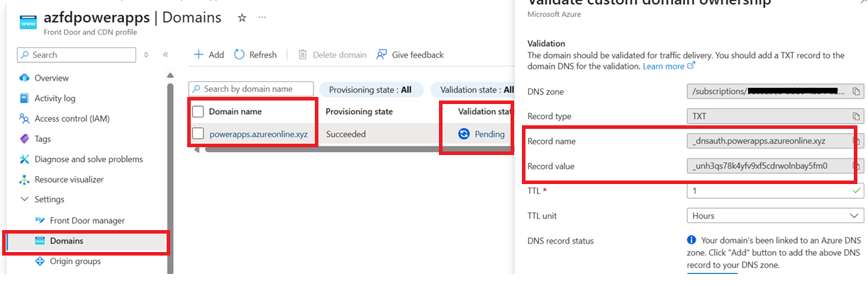Open the ellipsis more options menu
Image resolution: width=868 pixels, height=286 pixels.
coord(262,18)
